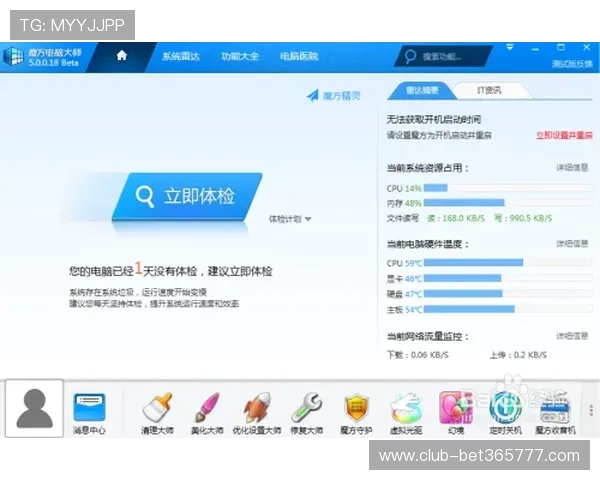Viewport: 600px width, 480px height.
Task: Focus the 搜索功能 search field
Action: pos(444,57)
